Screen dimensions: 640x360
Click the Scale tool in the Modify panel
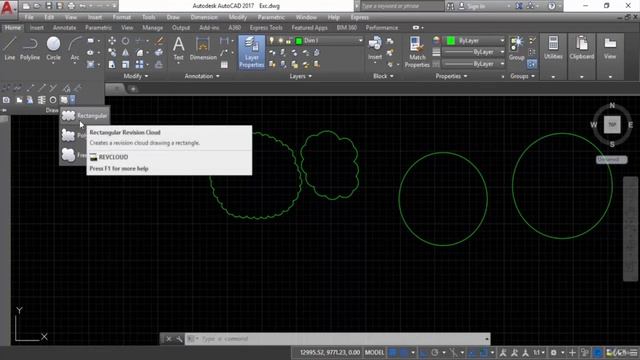coord(125,64)
